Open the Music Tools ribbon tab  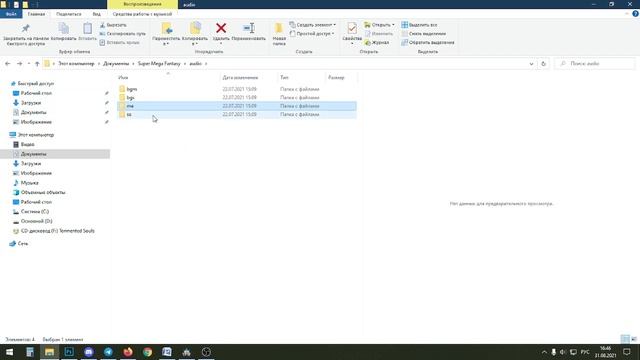tap(142, 14)
